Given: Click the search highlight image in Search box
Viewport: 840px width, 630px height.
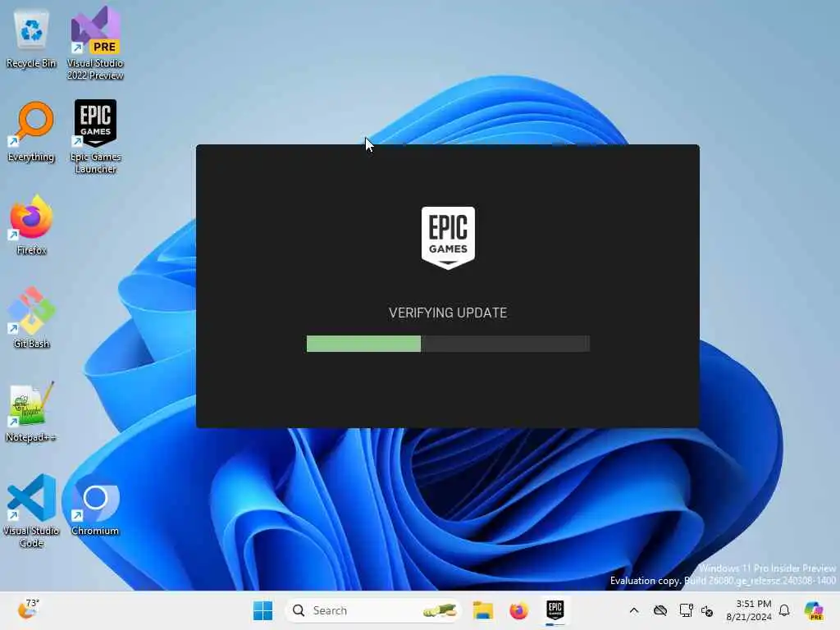Looking at the screenshot, I should (440, 610).
